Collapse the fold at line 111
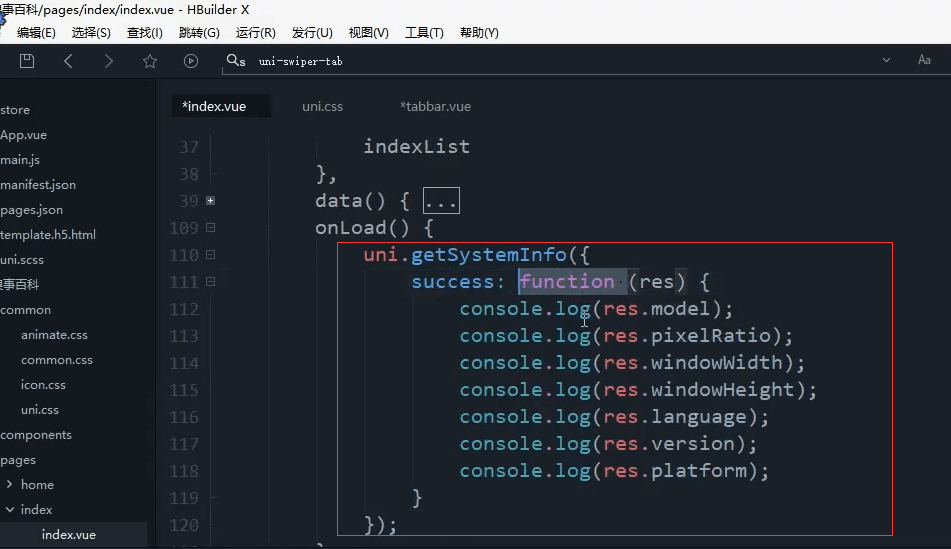This screenshot has width=951, height=549. pyautogui.click(x=210, y=281)
